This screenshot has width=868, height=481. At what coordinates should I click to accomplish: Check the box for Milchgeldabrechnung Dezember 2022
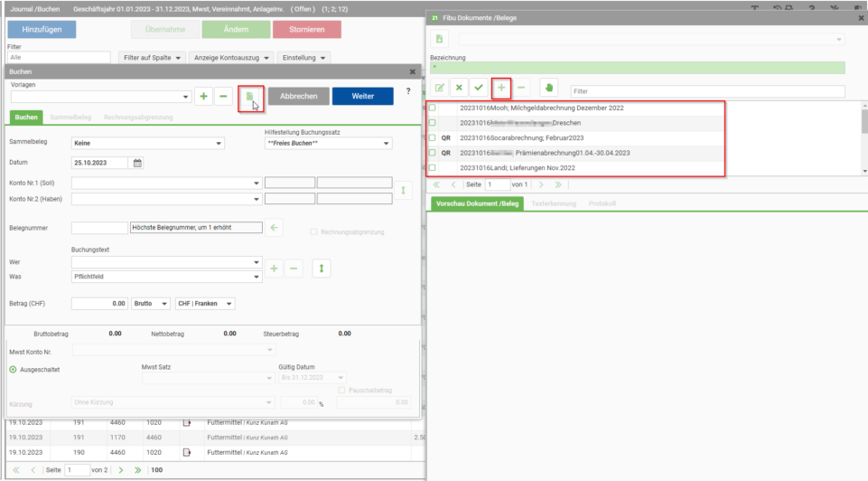click(433, 108)
